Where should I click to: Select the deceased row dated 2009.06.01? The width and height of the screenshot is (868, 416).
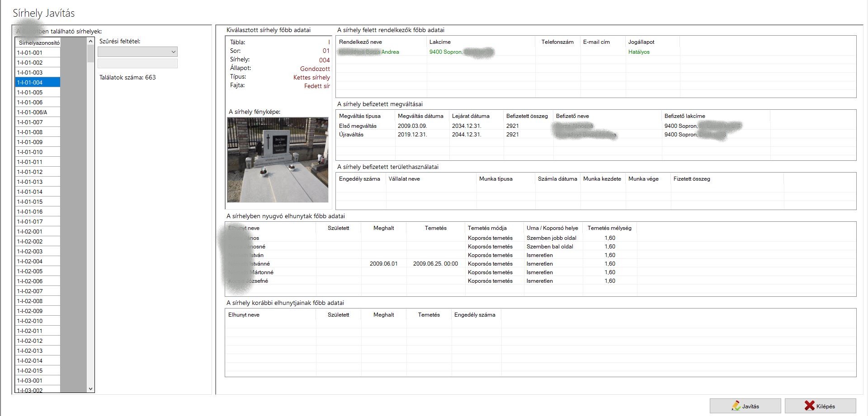(x=383, y=264)
